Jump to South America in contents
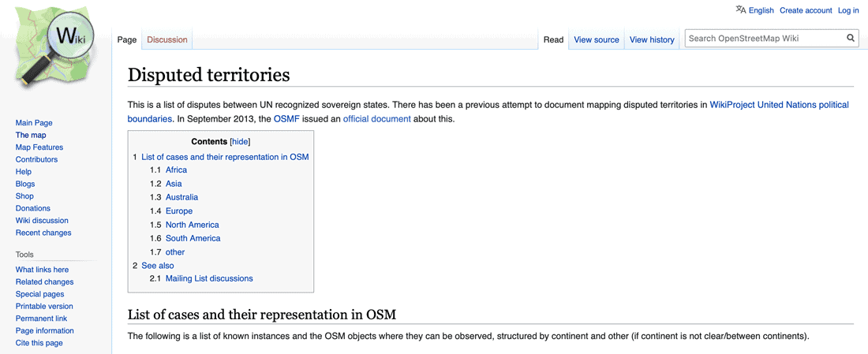The width and height of the screenshot is (868, 354). click(193, 238)
